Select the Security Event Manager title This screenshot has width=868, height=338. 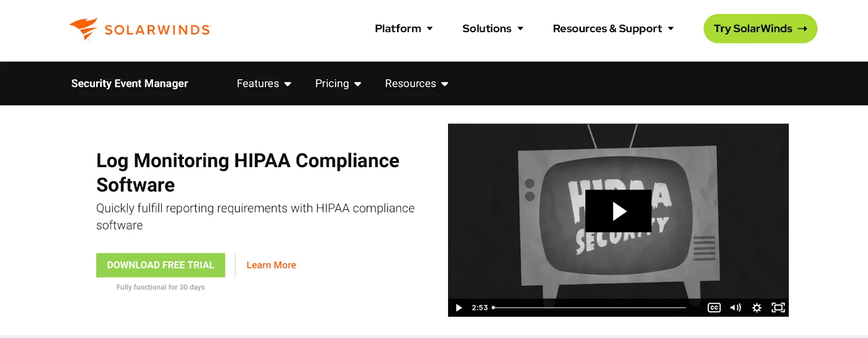(130, 84)
